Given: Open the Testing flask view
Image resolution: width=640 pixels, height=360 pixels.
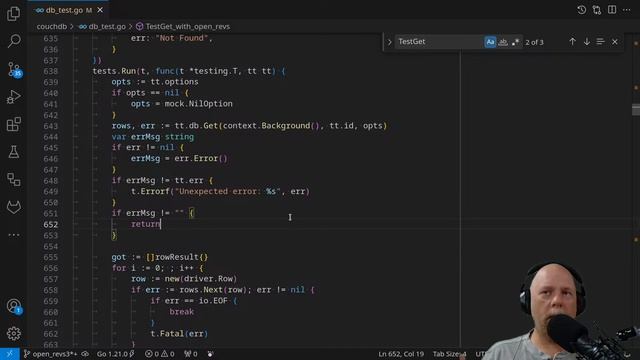Looking at the screenshot, I should coord(13,152).
